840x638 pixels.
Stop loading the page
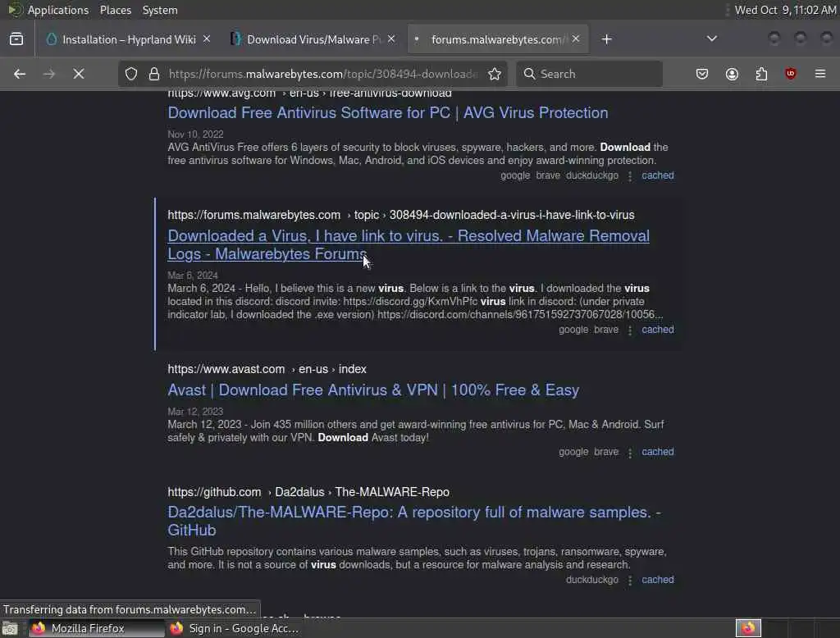(x=79, y=74)
